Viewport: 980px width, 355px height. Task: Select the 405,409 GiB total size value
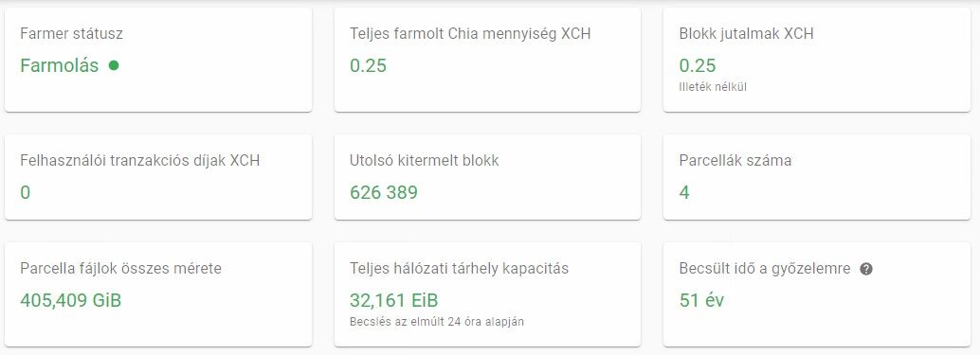click(71, 301)
